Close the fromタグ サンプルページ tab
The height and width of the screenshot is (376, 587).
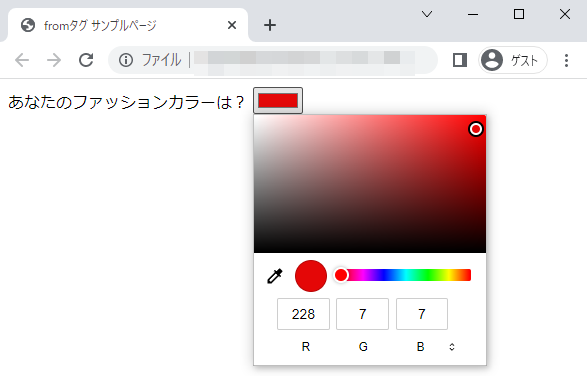point(232,25)
